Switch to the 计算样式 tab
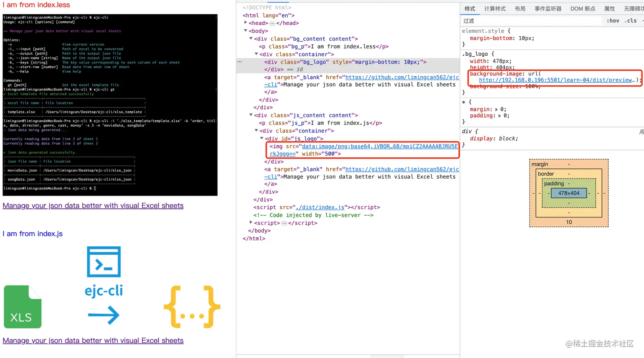Screen dimensions: 644x358 click(x=495, y=8)
